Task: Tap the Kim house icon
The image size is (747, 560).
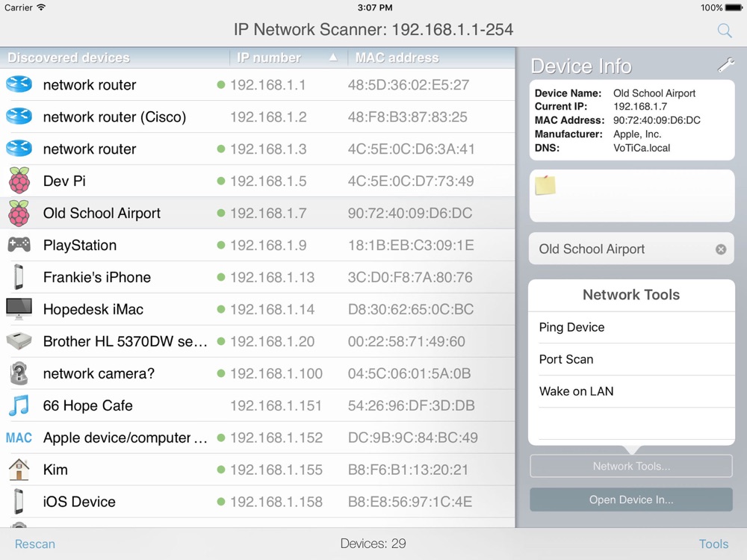Action: (19, 470)
